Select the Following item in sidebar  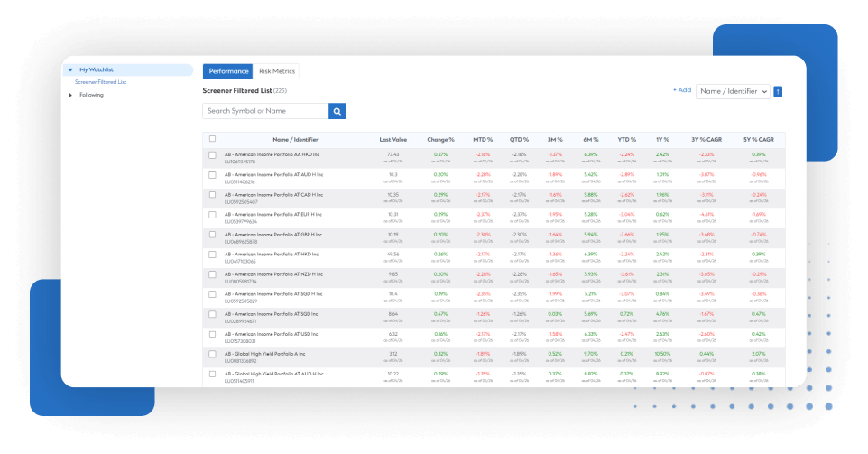coord(91,96)
